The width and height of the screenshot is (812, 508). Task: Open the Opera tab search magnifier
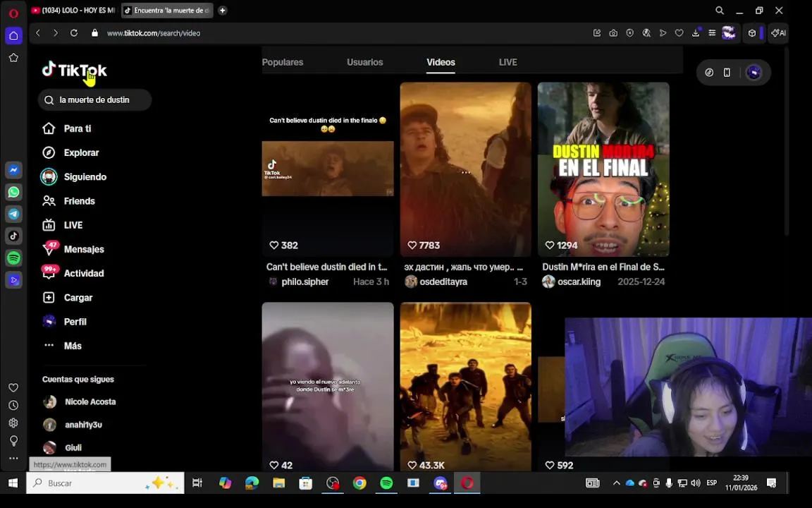coord(719,11)
